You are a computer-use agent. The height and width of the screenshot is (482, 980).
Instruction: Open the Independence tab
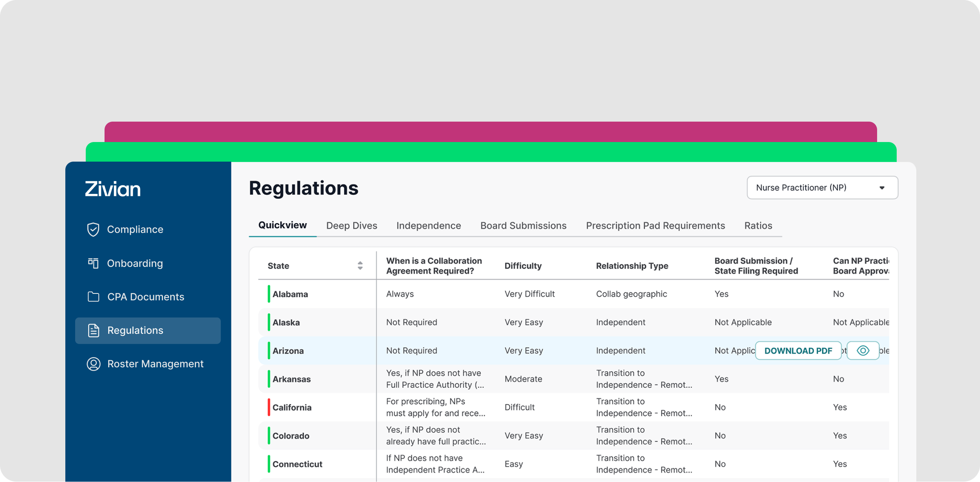[x=428, y=226]
